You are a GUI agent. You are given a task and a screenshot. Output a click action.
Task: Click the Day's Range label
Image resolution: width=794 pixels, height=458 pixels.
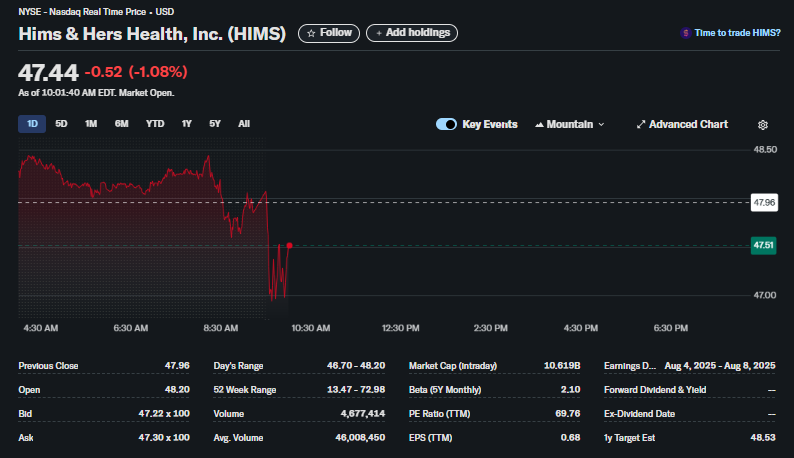click(238, 366)
